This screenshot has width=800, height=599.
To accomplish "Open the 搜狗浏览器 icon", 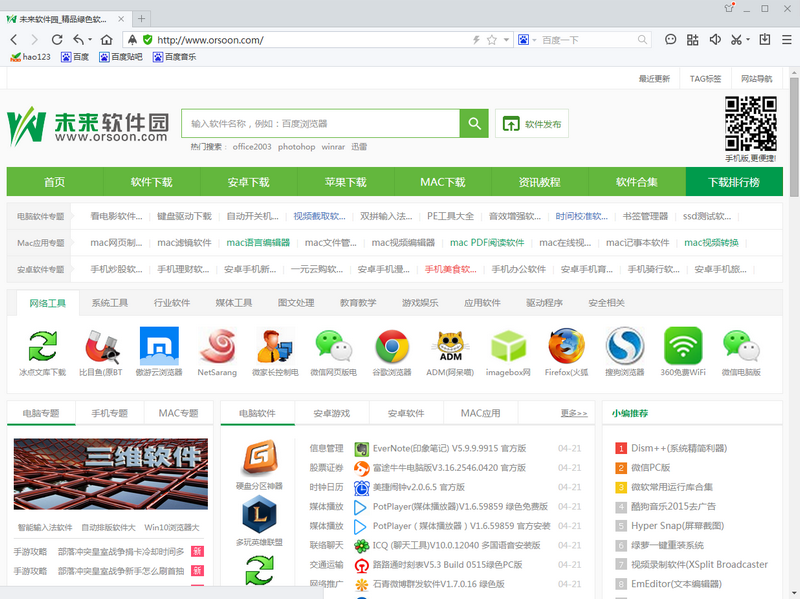I will tap(624, 346).
